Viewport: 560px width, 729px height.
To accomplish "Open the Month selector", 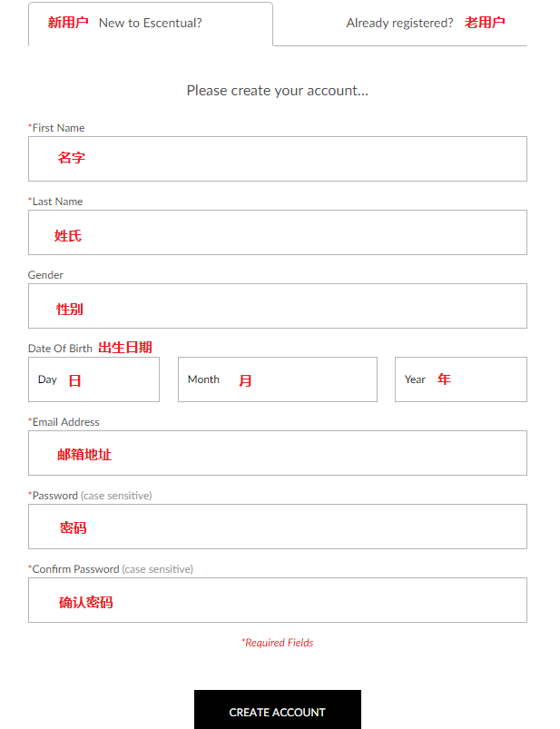I will [x=277, y=379].
